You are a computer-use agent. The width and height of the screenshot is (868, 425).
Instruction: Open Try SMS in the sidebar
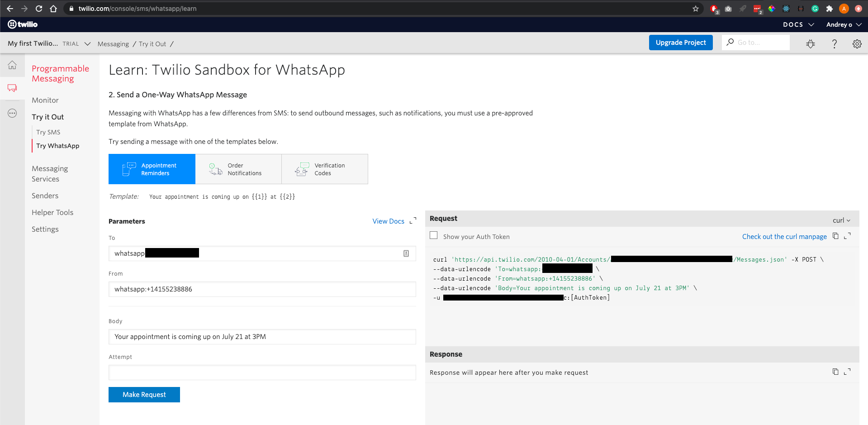coord(48,132)
